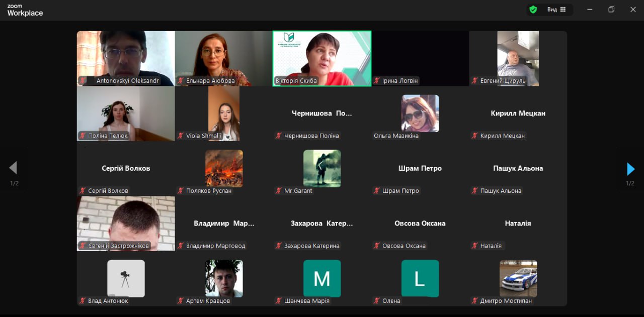This screenshot has width=644, height=317.
Task: Click the large name Владимир Мар…
Action: pos(224,224)
